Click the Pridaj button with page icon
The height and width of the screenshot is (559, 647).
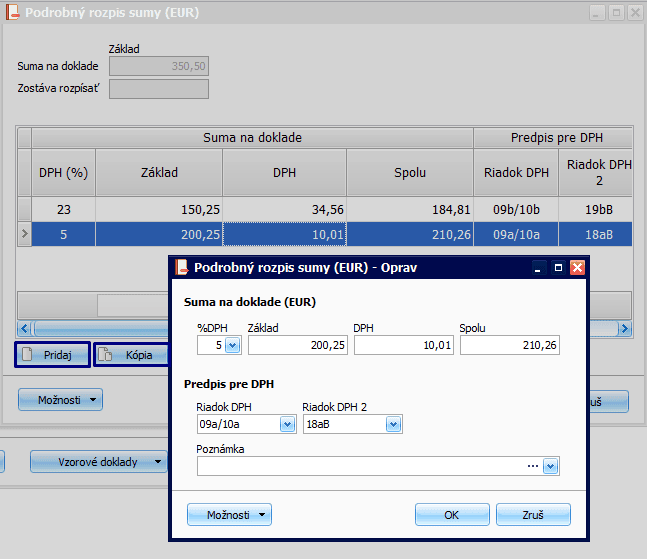[52, 355]
